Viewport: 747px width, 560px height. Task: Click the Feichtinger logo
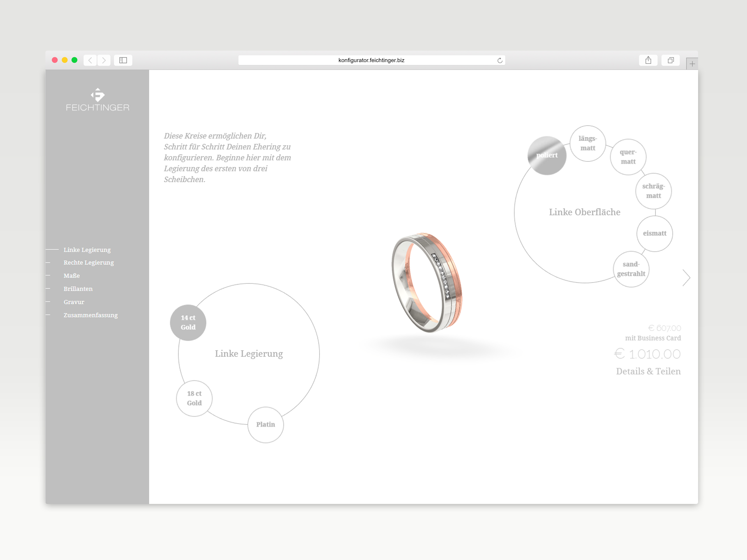97,99
